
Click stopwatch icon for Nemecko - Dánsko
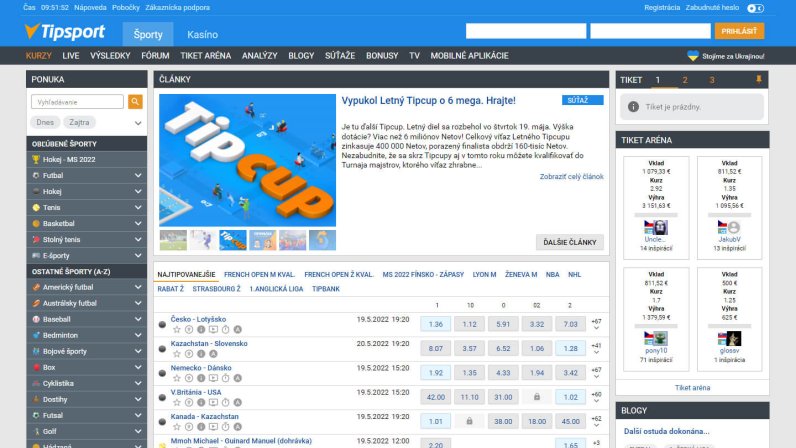click(x=225, y=378)
